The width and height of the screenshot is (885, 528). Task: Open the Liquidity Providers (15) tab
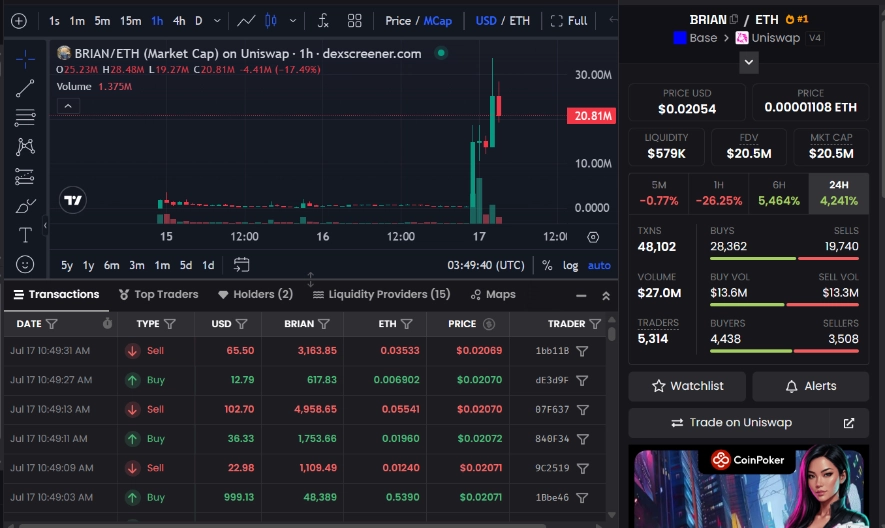(x=382, y=294)
